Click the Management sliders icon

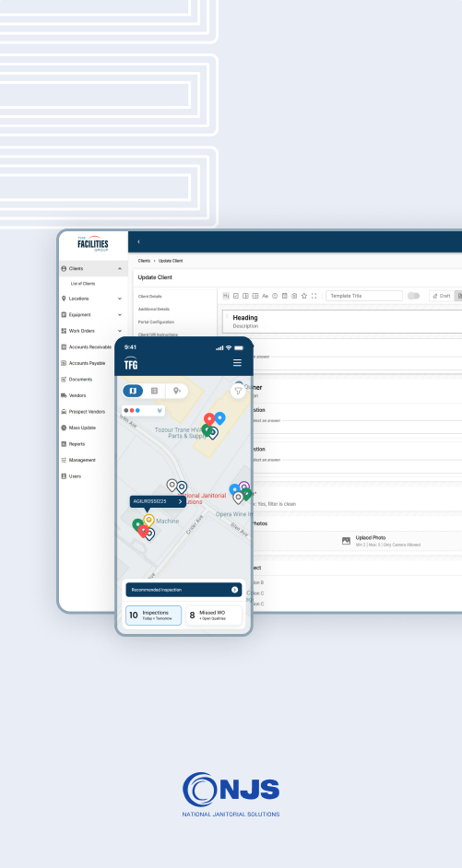[64, 460]
